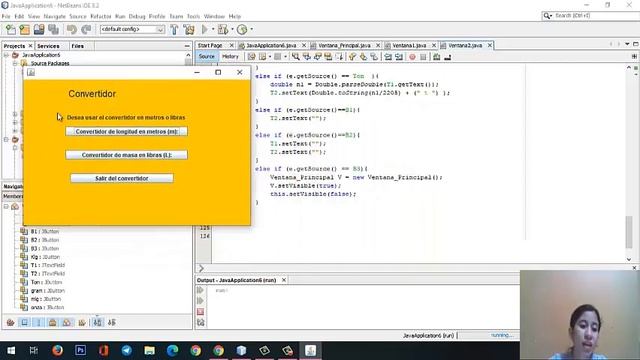The width and height of the screenshot is (640, 360).
Task: Click the New File toolbar icon
Action: click(11, 29)
